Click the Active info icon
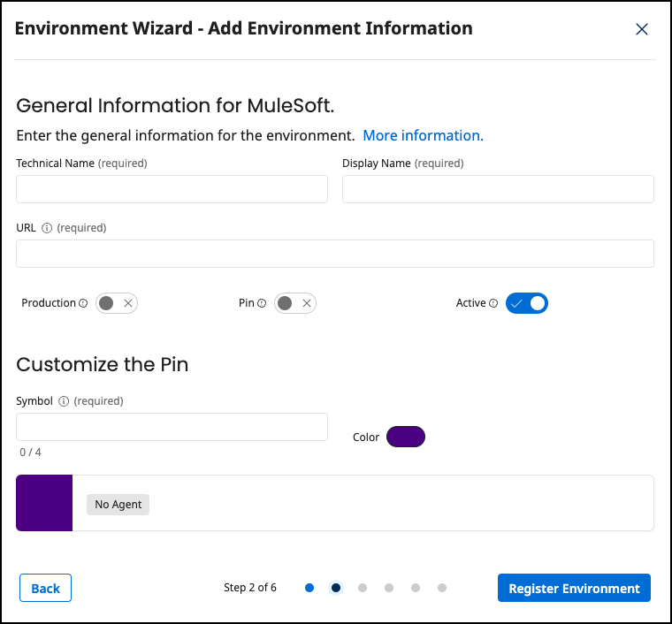The image size is (672, 624). 493,303
